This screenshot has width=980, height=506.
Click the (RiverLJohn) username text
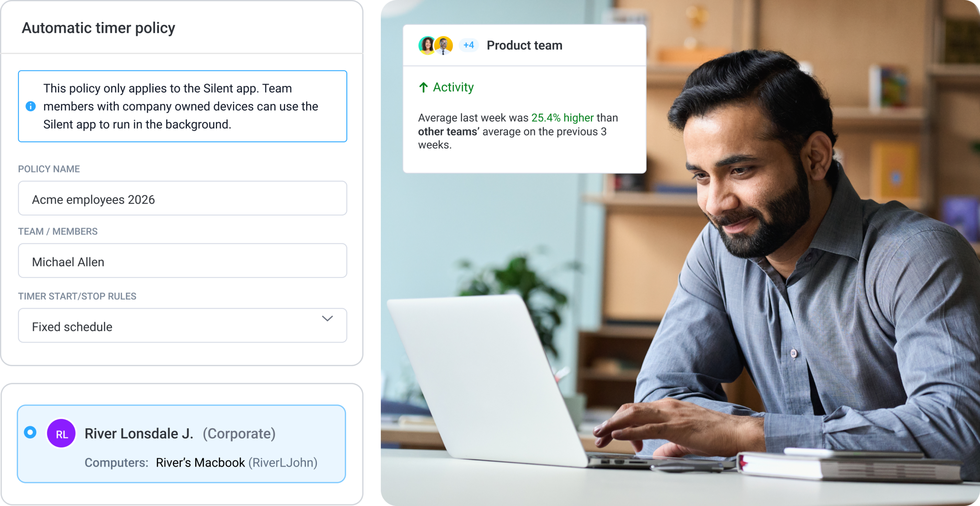pos(283,463)
